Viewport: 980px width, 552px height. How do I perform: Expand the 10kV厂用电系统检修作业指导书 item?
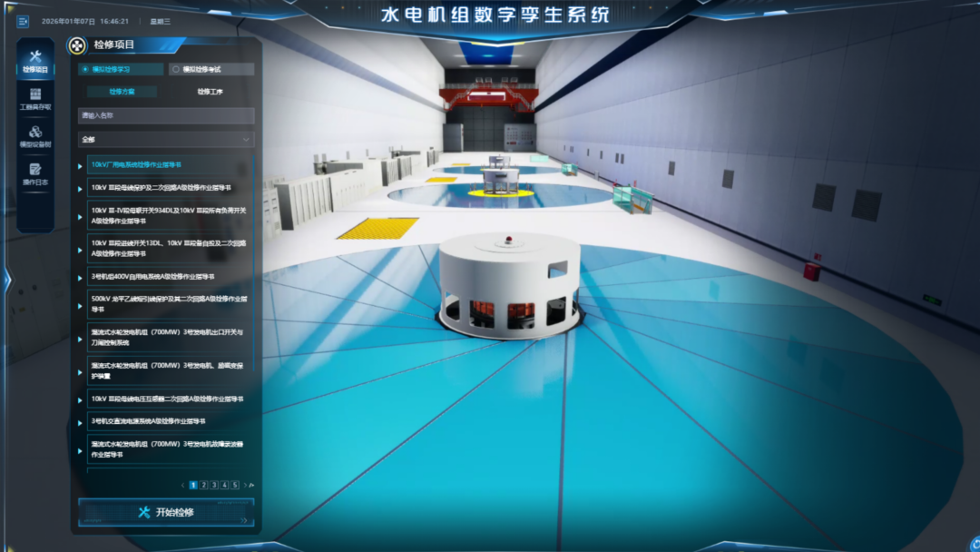tap(81, 165)
